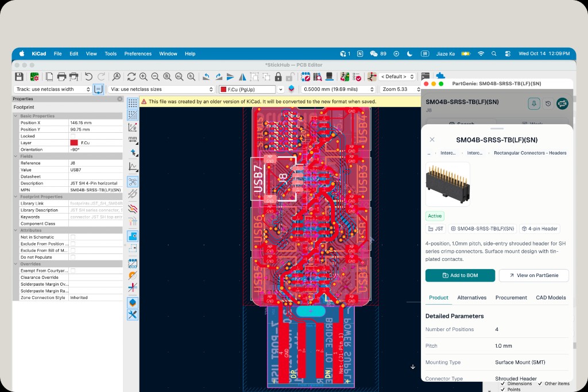Switch to the CAD Models tab

pos(551,297)
